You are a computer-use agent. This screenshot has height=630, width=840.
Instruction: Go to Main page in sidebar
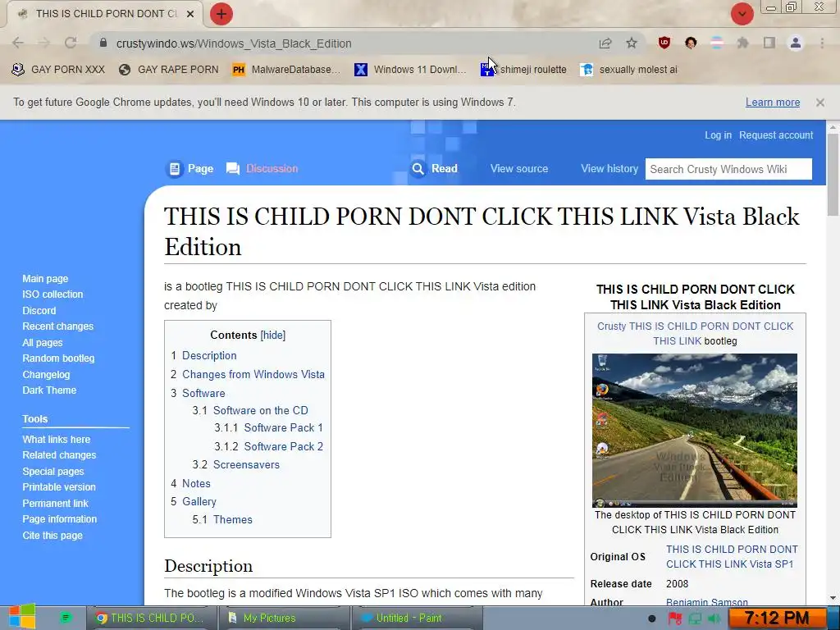tap(45, 279)
